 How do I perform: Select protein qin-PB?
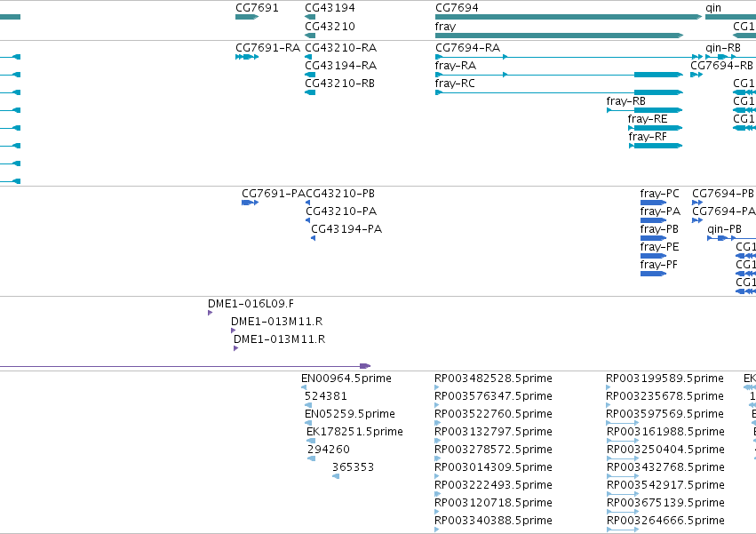pos(731,238)
